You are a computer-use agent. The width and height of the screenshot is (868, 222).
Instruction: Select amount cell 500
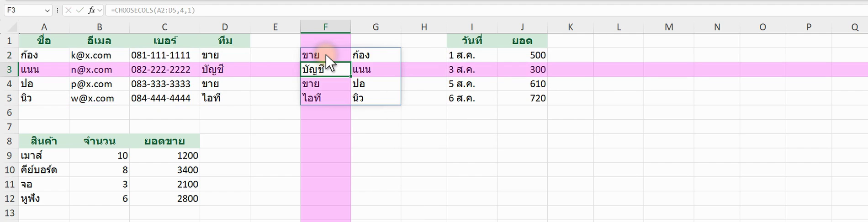click(x=522, y=55)
